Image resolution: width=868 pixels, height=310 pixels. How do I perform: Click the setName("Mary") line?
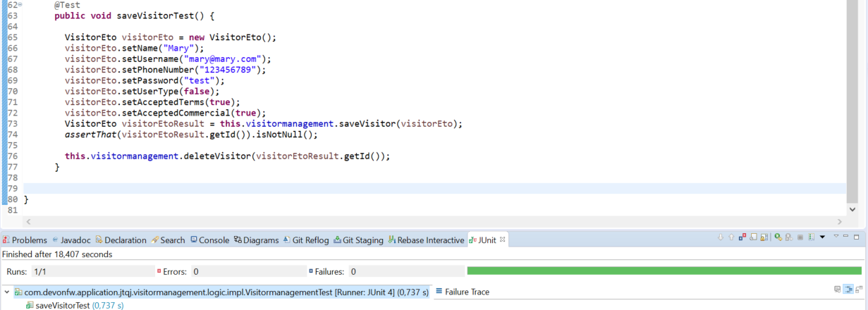(134, 48)
